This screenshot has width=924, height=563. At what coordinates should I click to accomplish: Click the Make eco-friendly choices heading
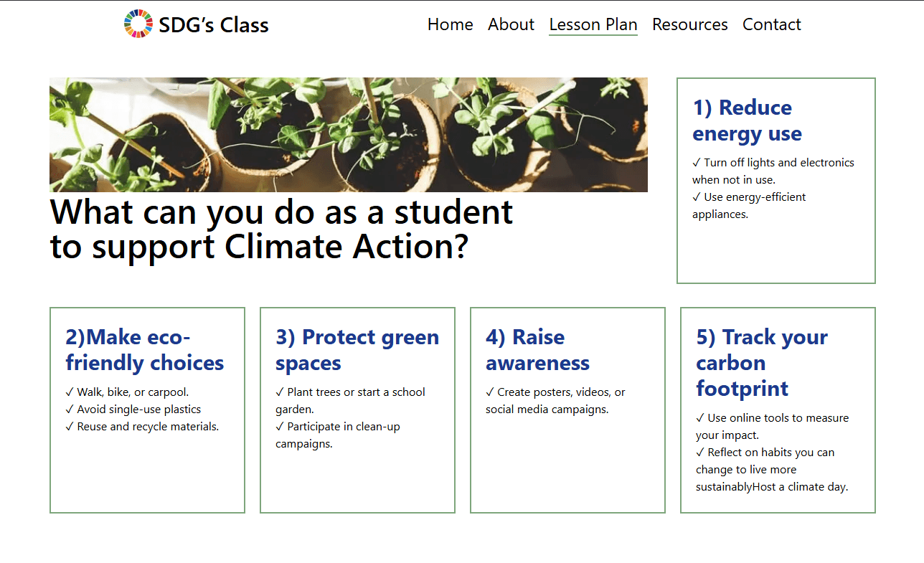(x=144, y=350)
